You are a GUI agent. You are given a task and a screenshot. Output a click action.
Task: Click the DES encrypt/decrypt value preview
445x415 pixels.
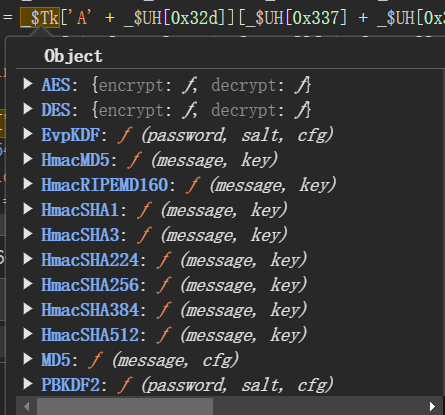[201, 110]
